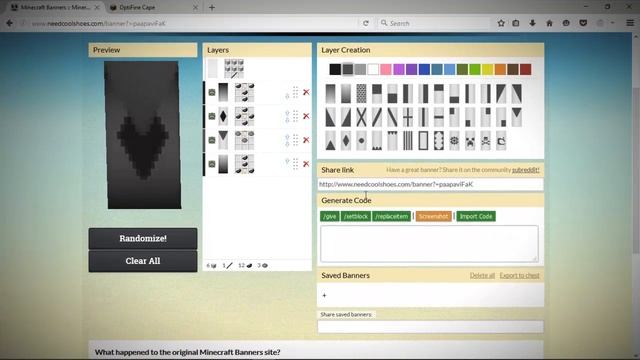The image size is (640, 360).
Task: Pick the vertical small stripes pattern
Action: click(408, 141)
